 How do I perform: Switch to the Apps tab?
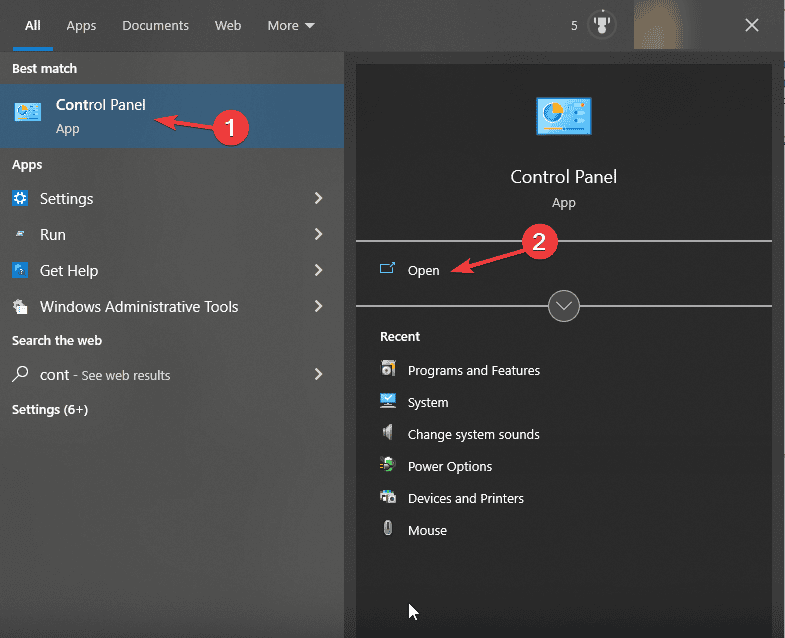(x=81, y=26)
